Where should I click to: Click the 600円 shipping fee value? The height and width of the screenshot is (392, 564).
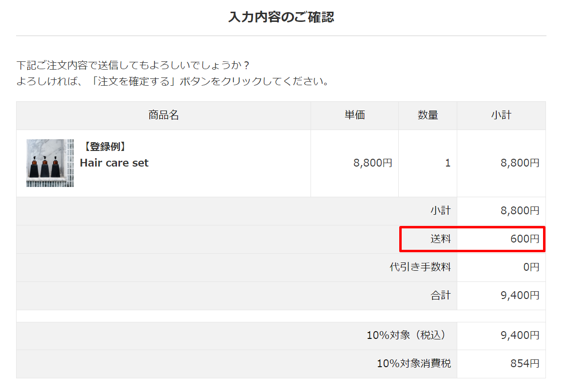point(525,239)
